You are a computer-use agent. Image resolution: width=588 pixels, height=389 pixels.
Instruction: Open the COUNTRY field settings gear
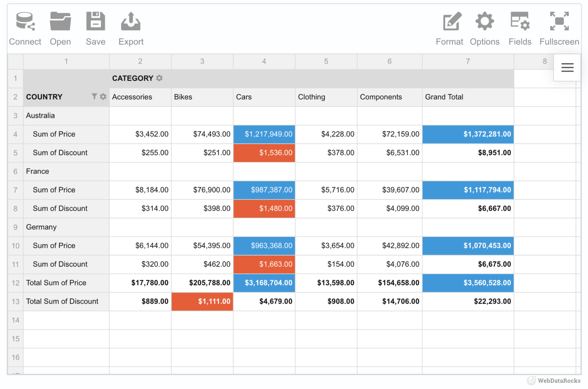pos(103,96)
